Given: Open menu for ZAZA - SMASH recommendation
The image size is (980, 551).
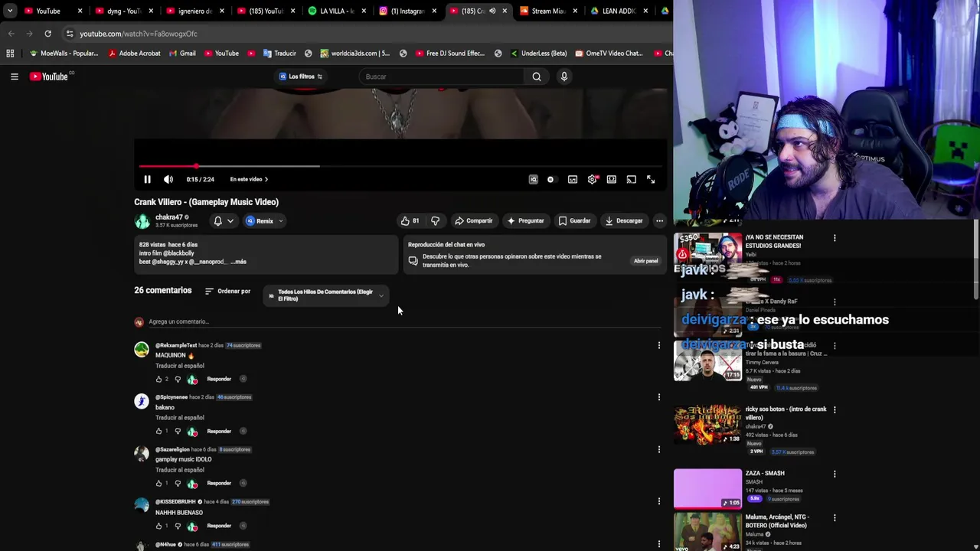Looking at the screenshot, I should 835,474.
